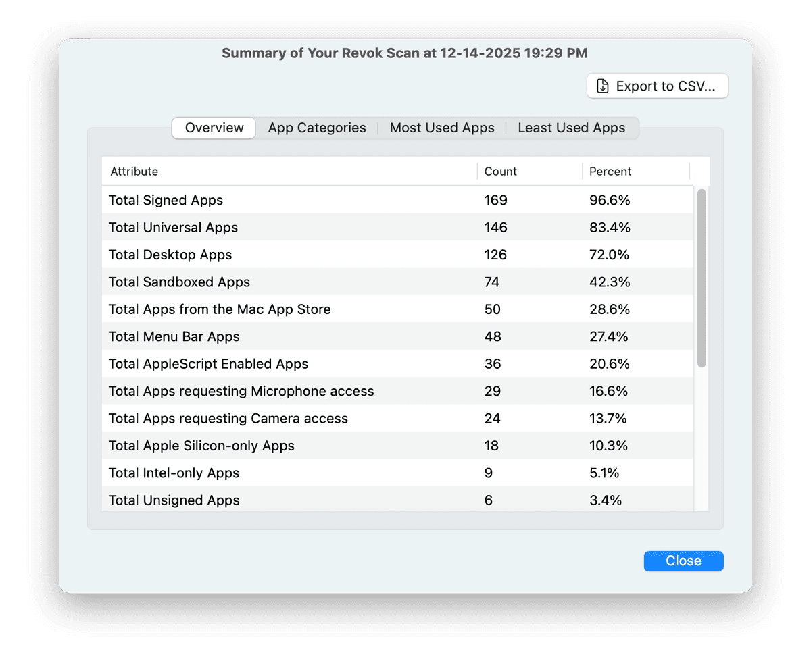The width and height of the screenshot is (811, 672).
Task: Click the blue Close button
Action: 683,561
